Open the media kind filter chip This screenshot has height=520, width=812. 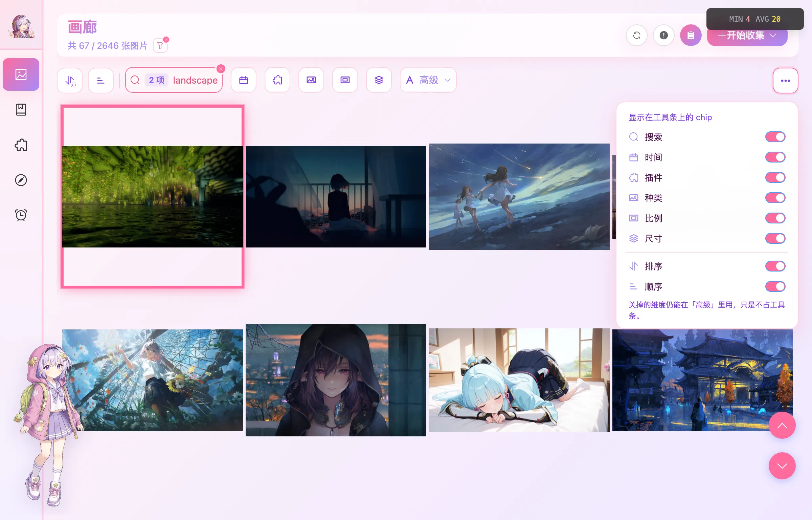[311, 80]
